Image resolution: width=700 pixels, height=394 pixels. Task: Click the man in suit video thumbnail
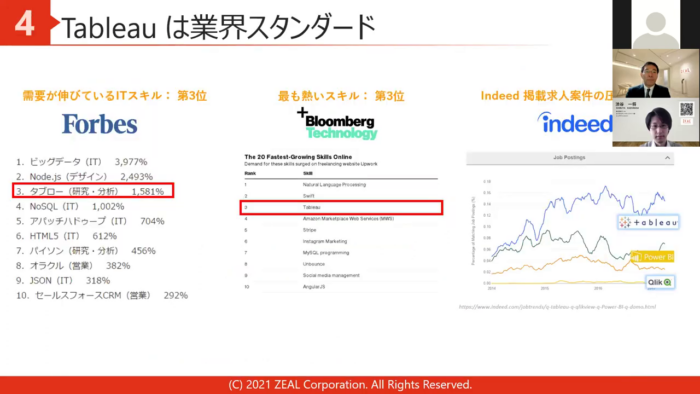[x=656, y=74]
